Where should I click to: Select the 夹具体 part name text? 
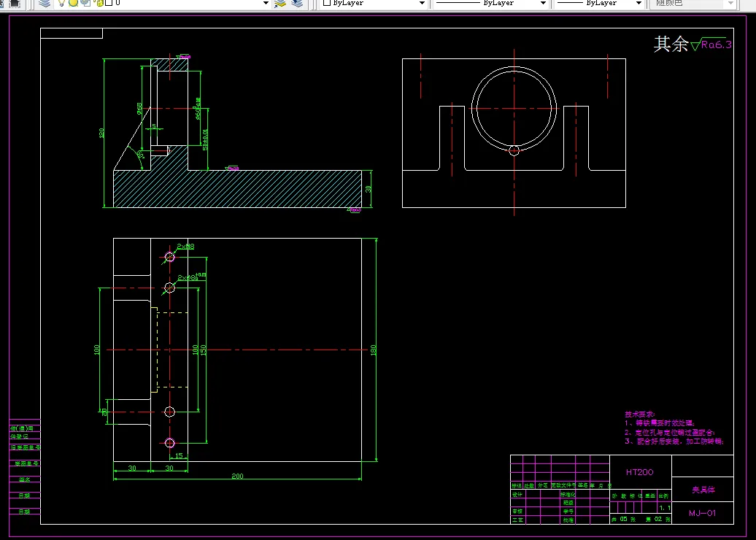coord(703,490)
